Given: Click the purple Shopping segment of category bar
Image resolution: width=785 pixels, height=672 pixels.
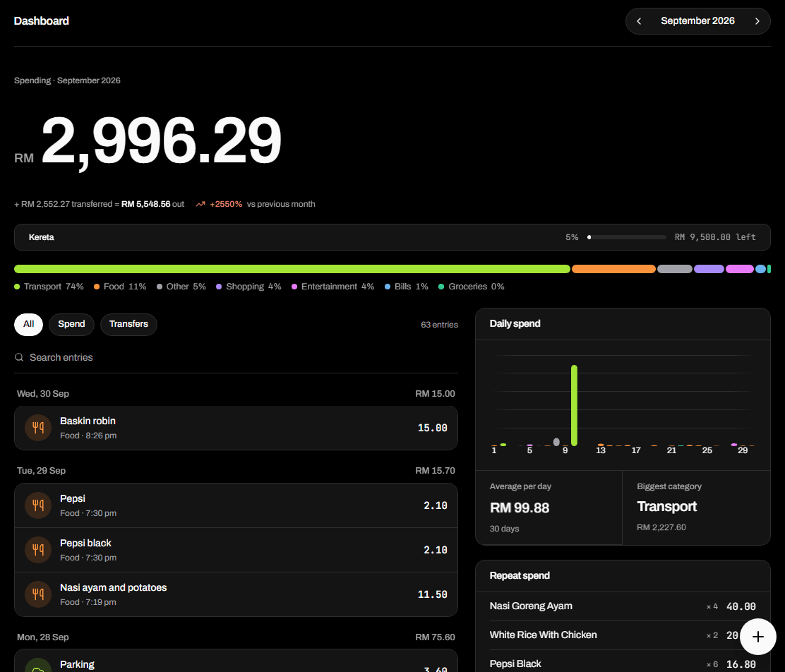Looking at the screenshot, I should [709, 269].
